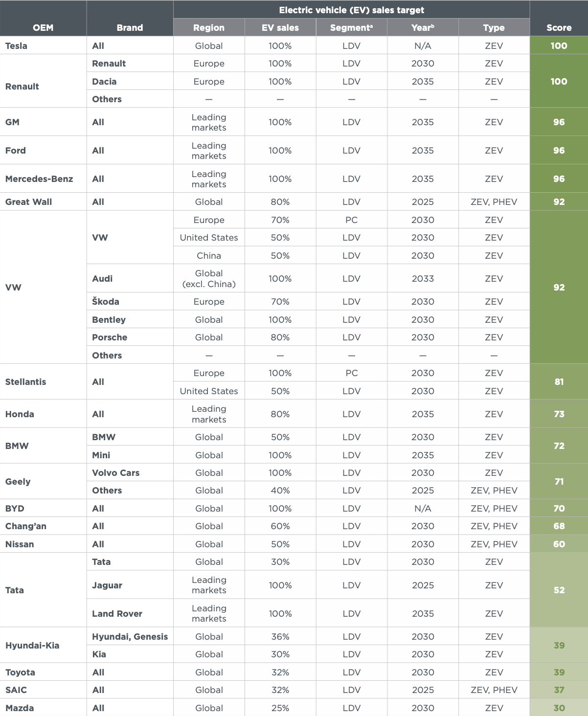This screenshot has height=716, width=588.
Task: Click the Mazda OEM cell
Action: pos(20,708)
